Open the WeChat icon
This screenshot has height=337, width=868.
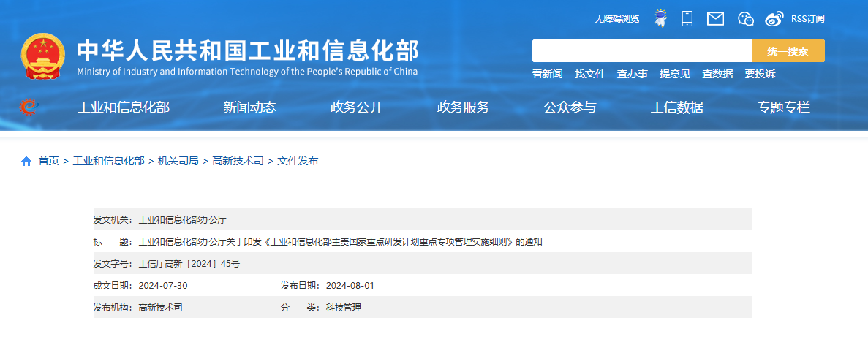click(746, 19)
